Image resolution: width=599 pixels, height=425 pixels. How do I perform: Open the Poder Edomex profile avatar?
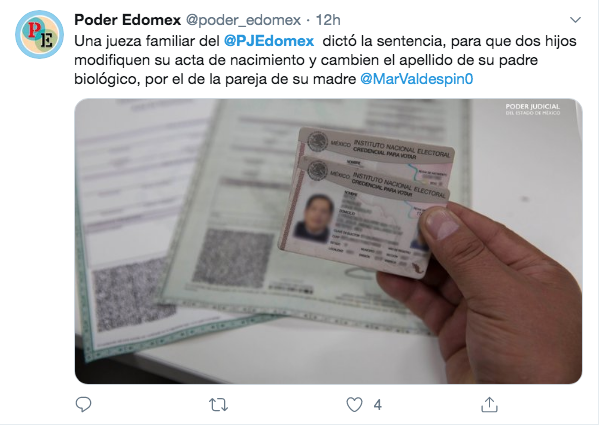coord(39,34)
